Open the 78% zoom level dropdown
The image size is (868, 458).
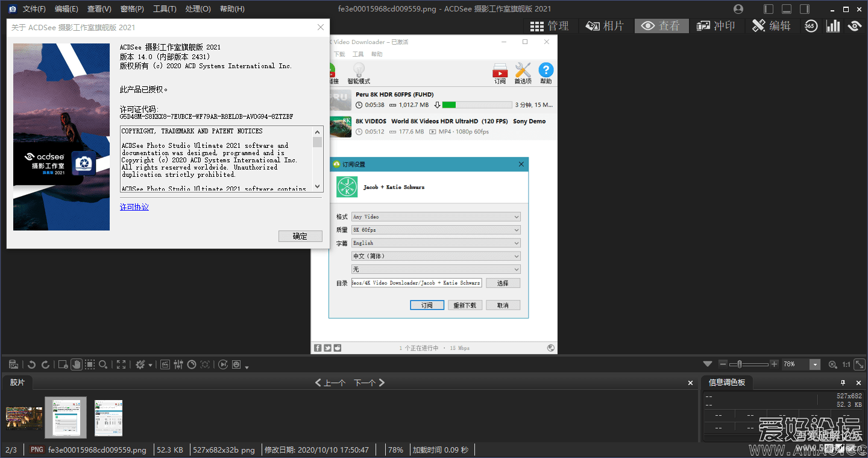click(x=815, y=364)
